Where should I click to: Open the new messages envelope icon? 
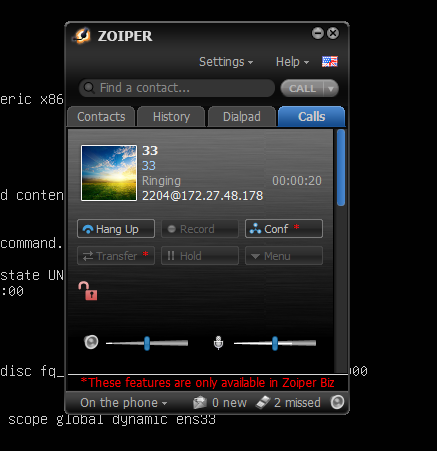point(200,402)
